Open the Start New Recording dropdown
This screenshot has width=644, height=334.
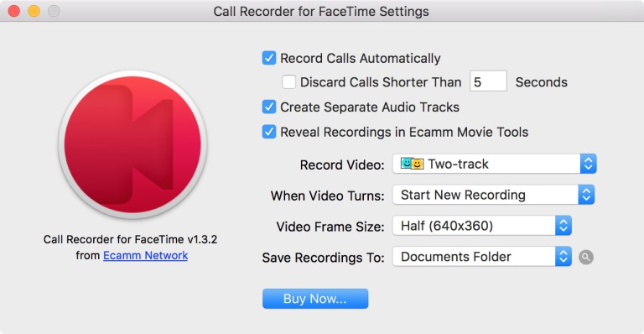click(x=493, y=195)
